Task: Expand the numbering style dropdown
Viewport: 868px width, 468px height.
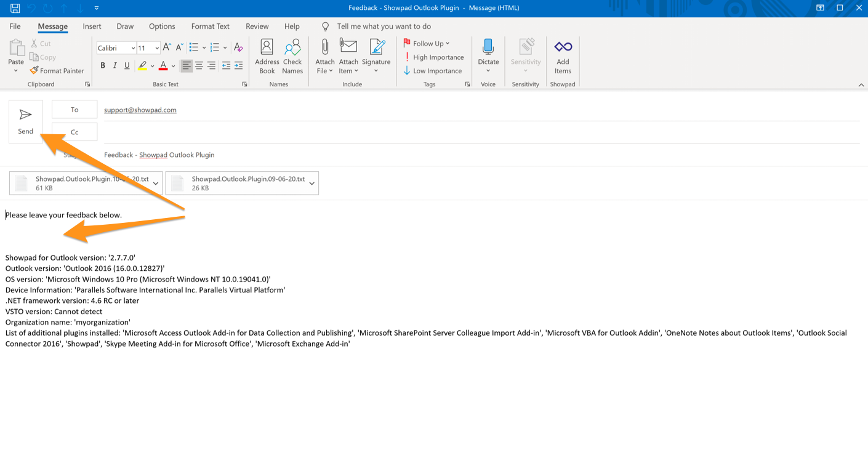Action: pos(225,48)
